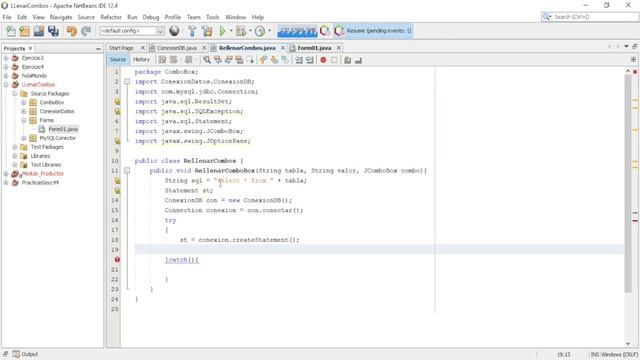
Task: Minimize the Projects panel
Action: click(98, 49)
